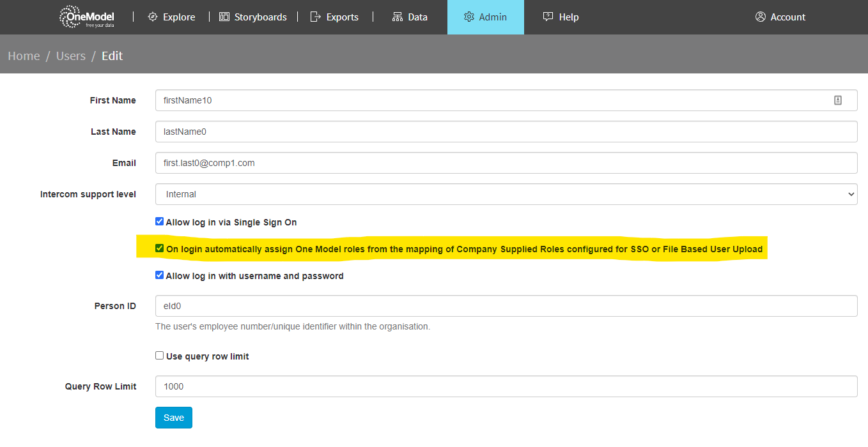Viewport: 868px width, 447px height.
Task: Click the Account user icon
Action: (x=760, y=17)
